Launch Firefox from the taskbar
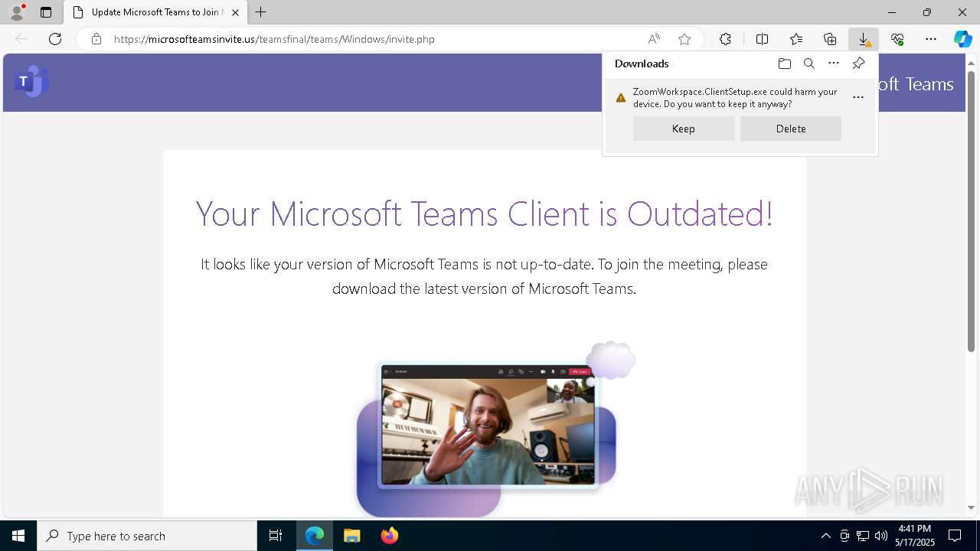 pos(389,536)
